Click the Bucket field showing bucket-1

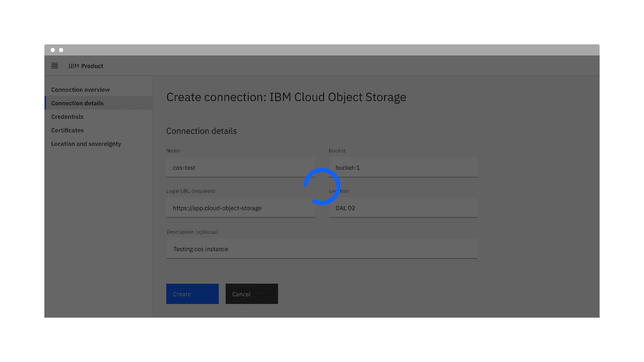pyautogui.click(x=402, y=167)
